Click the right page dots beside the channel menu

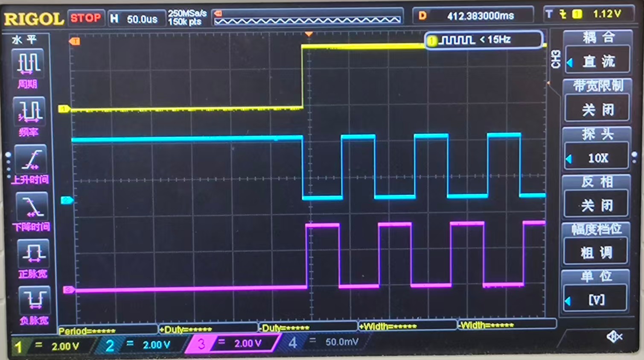tap(635, 157)
